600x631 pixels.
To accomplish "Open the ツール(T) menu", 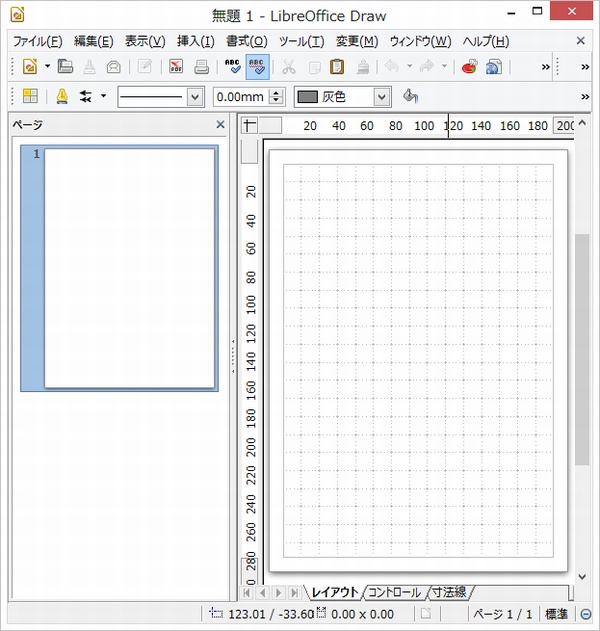I will (301, 41).
